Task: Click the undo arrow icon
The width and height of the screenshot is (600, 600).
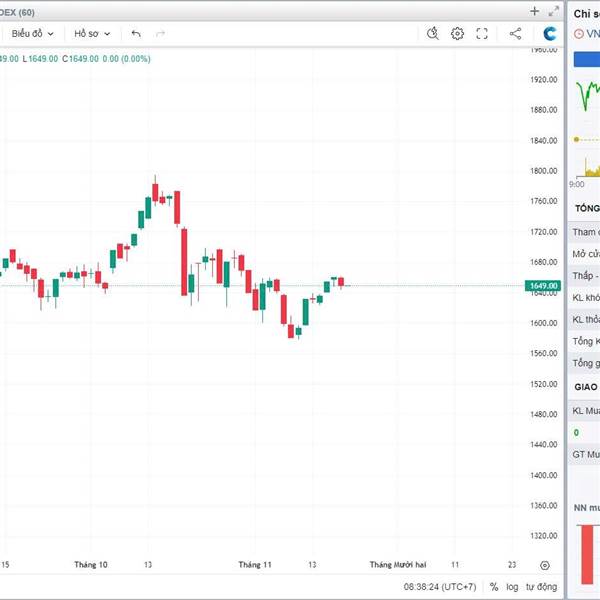Action: click(x=136, y=33)
